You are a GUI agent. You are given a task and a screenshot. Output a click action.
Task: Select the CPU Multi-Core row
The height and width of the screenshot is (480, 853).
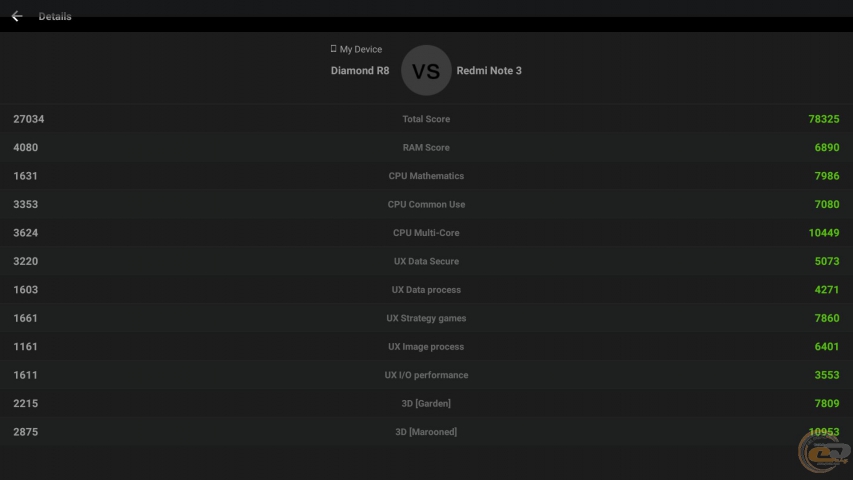coord(426,233)
